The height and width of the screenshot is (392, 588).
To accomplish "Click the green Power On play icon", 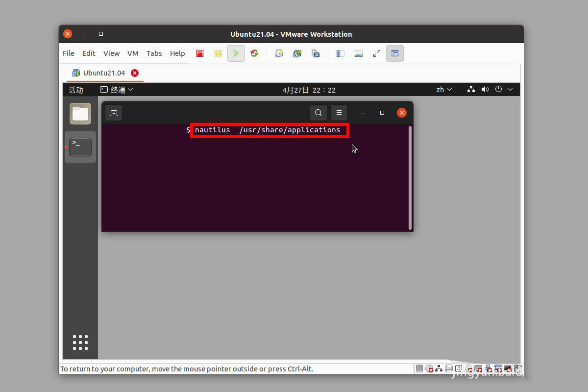I will click(x=236, y=53).
